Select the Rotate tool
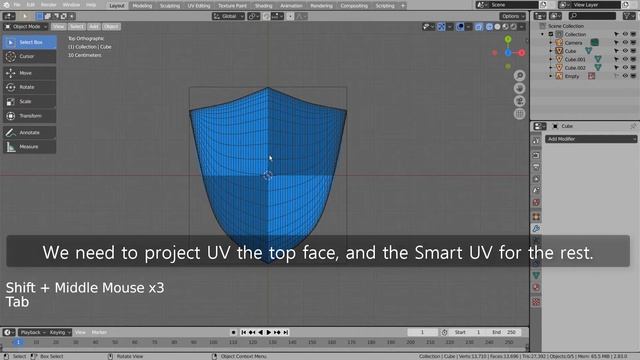This screenshot has width=640, height=360. tap(29, 87)
